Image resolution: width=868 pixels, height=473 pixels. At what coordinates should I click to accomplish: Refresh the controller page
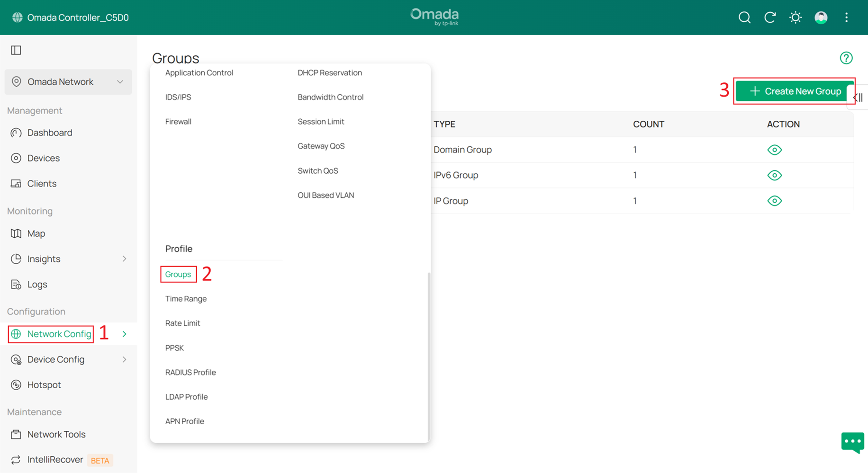(770, 17)
